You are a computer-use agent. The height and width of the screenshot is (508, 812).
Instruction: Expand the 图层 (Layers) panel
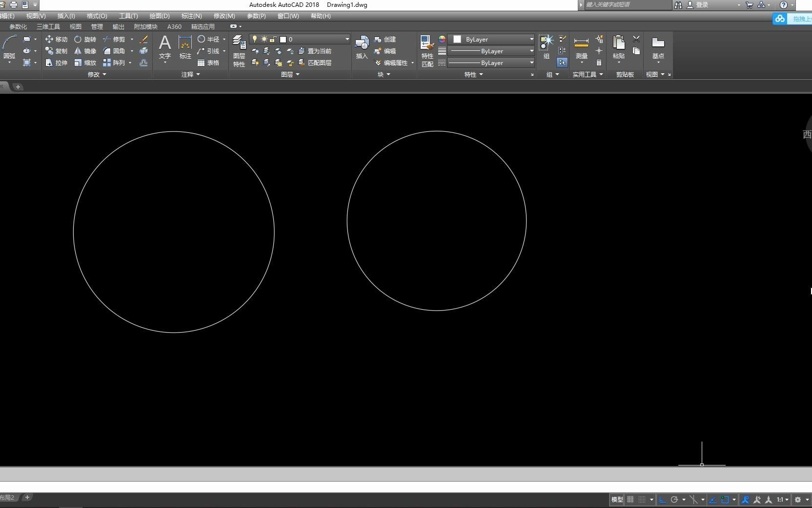tap(290, 74)
